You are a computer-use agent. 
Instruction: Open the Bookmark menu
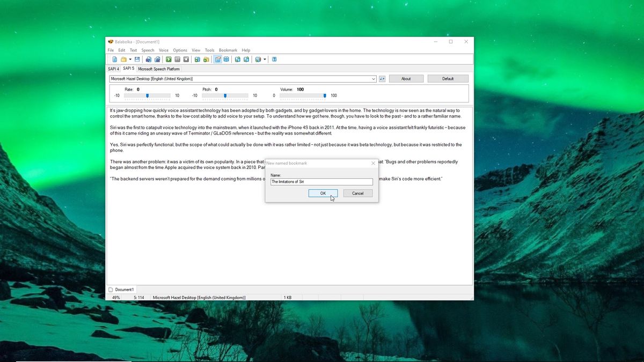pyautogui.click(x=228, y=50)
